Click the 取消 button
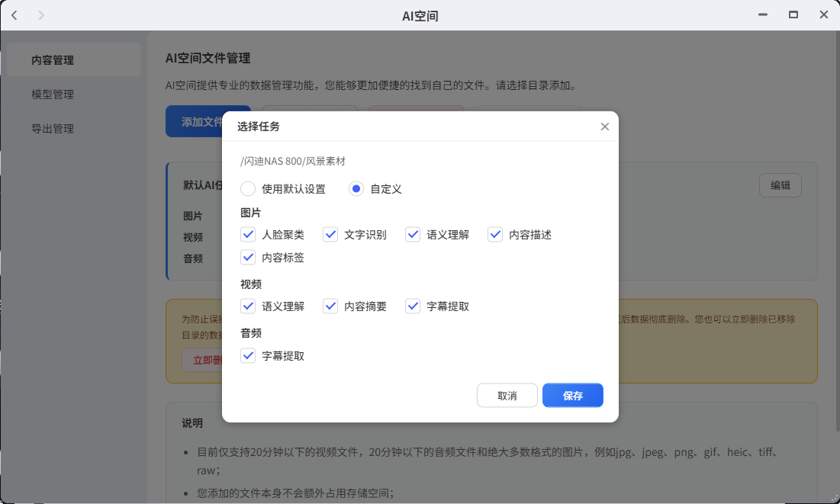Image resolution: width=840 pixels, height=504 pixels. (x=507, y=395)
